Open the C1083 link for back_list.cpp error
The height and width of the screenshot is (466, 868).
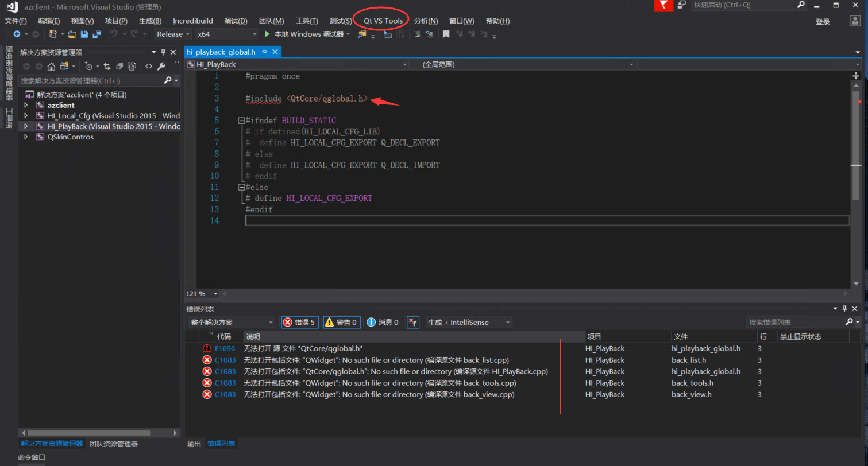(225, 360)
